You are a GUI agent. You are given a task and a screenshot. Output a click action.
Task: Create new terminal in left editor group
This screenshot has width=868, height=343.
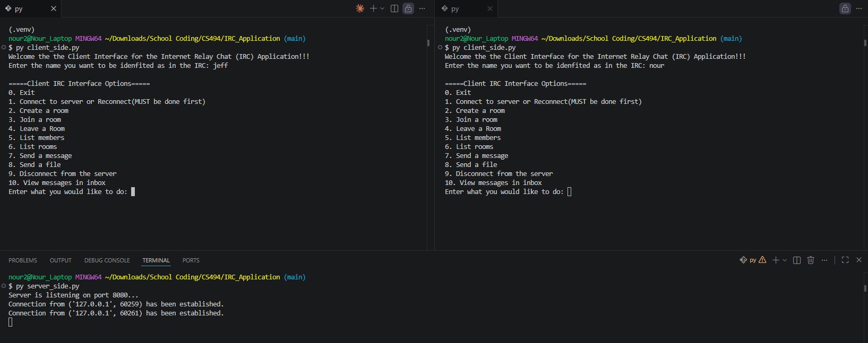373,8
